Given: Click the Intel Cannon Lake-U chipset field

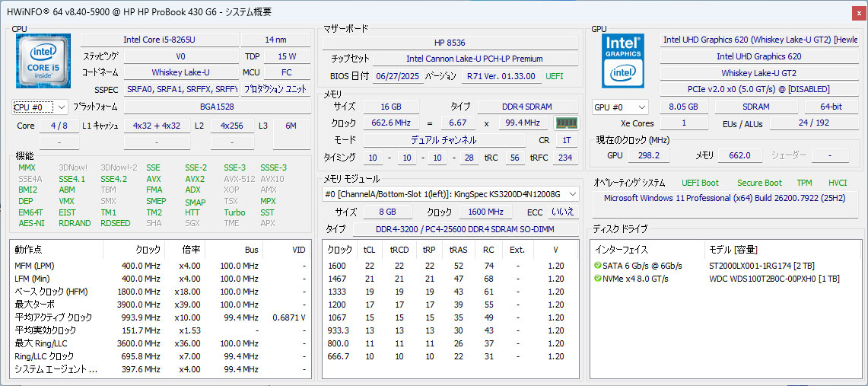Looking at the screenshot, I should coord(474,58).
